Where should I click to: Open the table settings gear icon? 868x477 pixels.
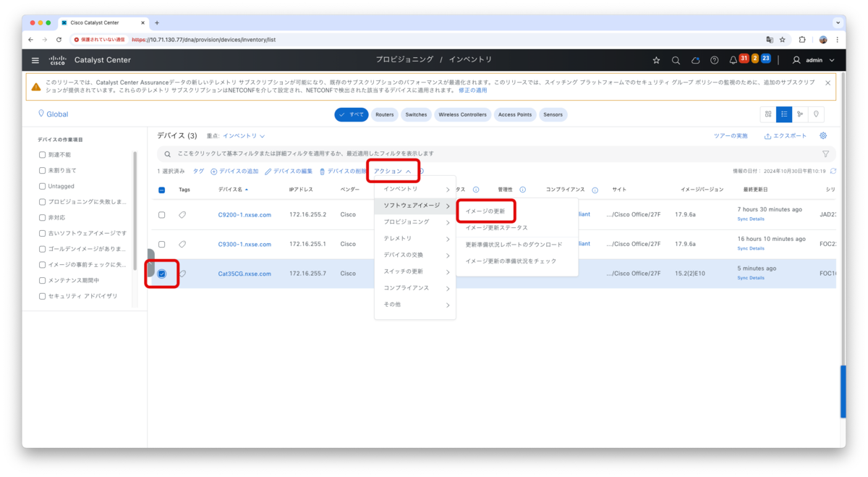(823, 135)
